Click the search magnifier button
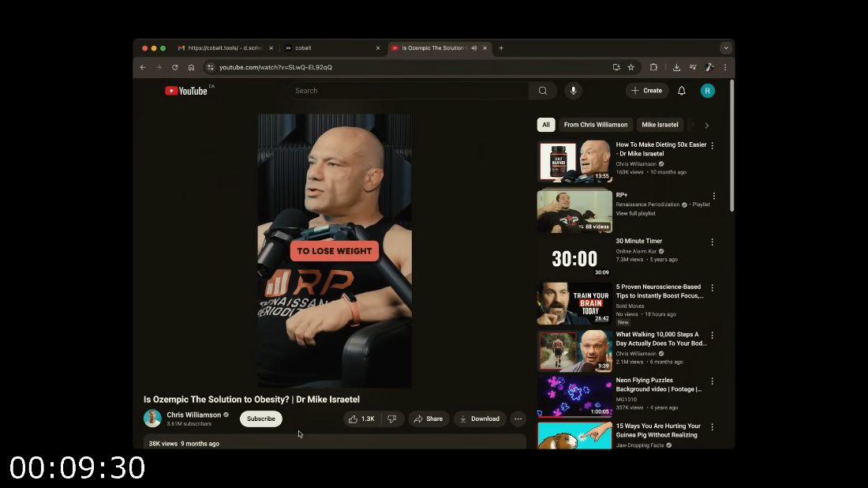This screenshot has width=868, height=488. tap(543, 91)
